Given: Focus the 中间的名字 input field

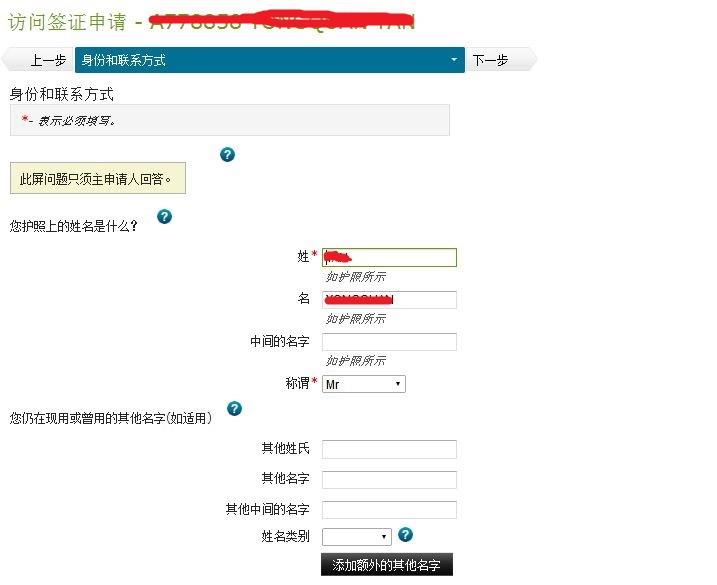Looking at the screenshot, I should [389, 342].
